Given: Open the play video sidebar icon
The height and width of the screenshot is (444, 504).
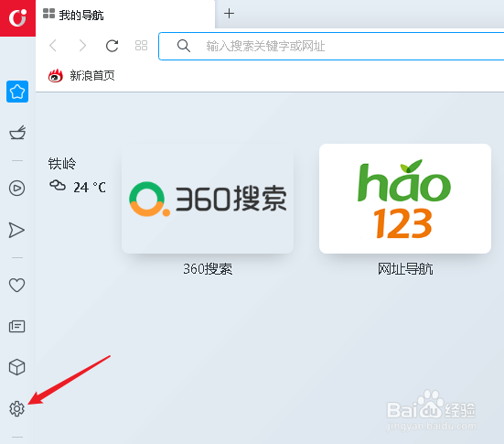Looking at the screenshot, I should (x=17, y=189).
